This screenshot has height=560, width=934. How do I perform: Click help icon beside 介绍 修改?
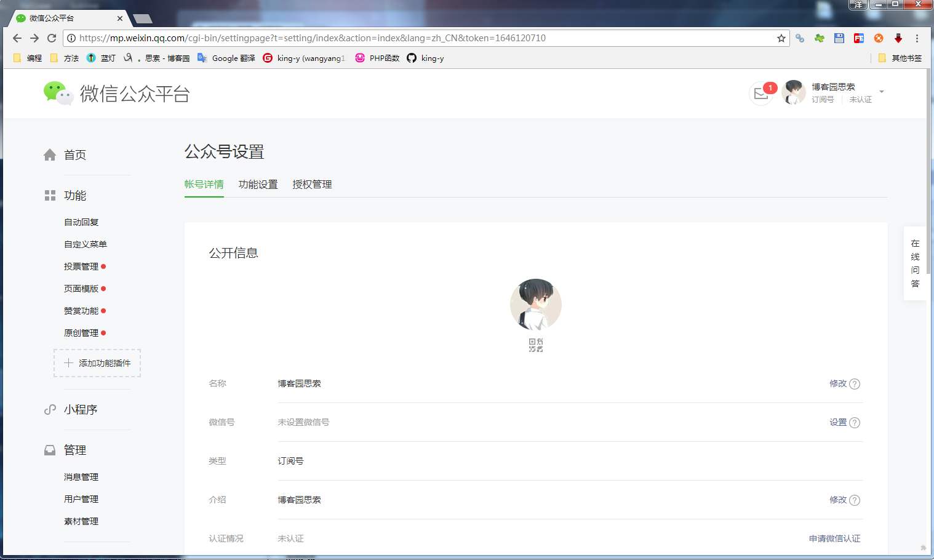pos(855,500)
